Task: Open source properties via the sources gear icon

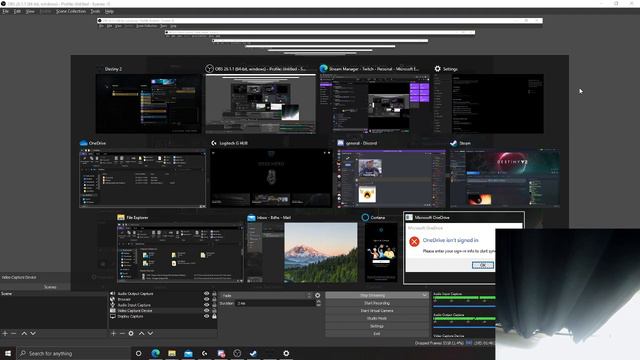Action: point(131,333)
